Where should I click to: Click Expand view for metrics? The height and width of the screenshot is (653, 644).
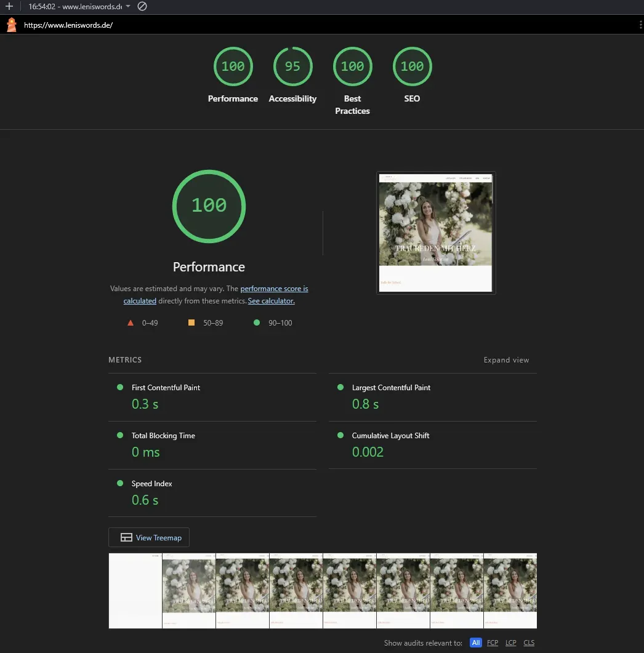(506, 359)
